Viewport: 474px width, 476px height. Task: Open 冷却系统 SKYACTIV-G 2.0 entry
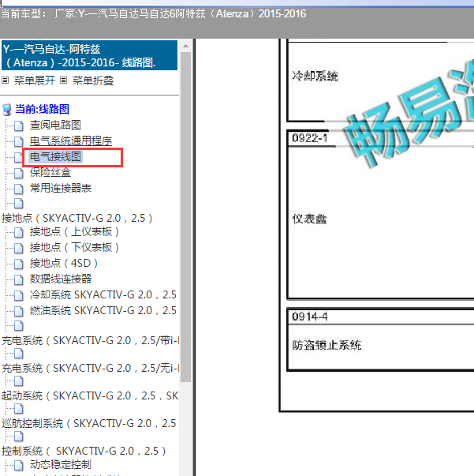point(103,294)
